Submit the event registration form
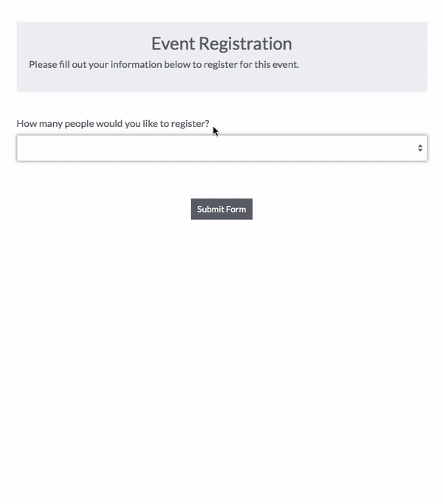The height and width of the screenshot is (504, 443). pyautogui.click(x=221, y=210)
